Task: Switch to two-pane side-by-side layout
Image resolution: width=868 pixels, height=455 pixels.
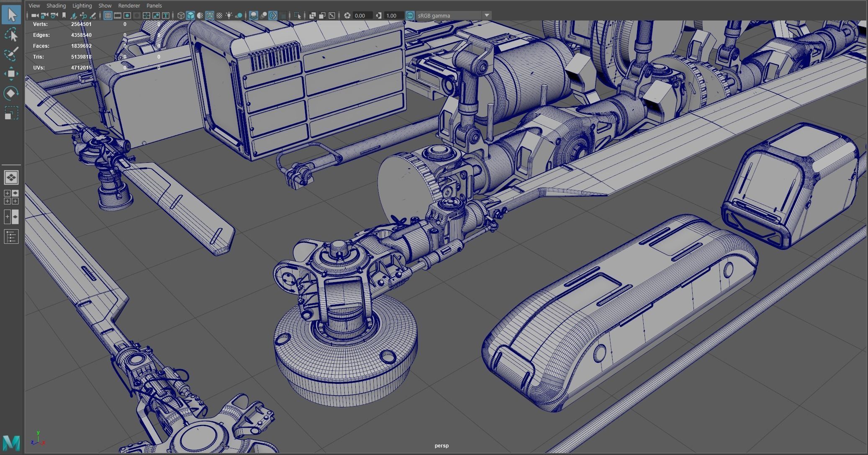Action: pyautogui.click(x=11, y=216)
